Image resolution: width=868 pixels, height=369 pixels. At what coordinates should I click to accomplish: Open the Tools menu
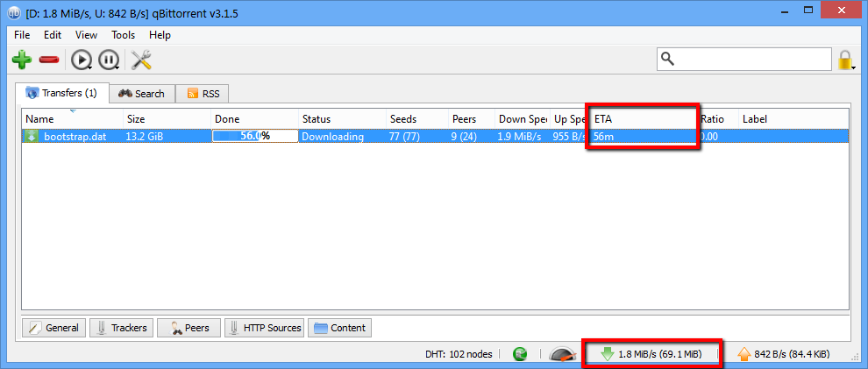(123, 35)
